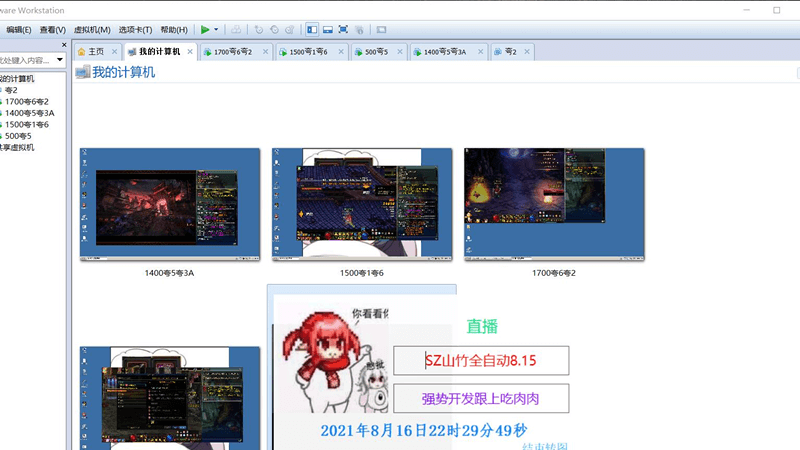The image size is (800, 450).
Task: Maximize the VMware Workstation window
Action: pos(777,10)
